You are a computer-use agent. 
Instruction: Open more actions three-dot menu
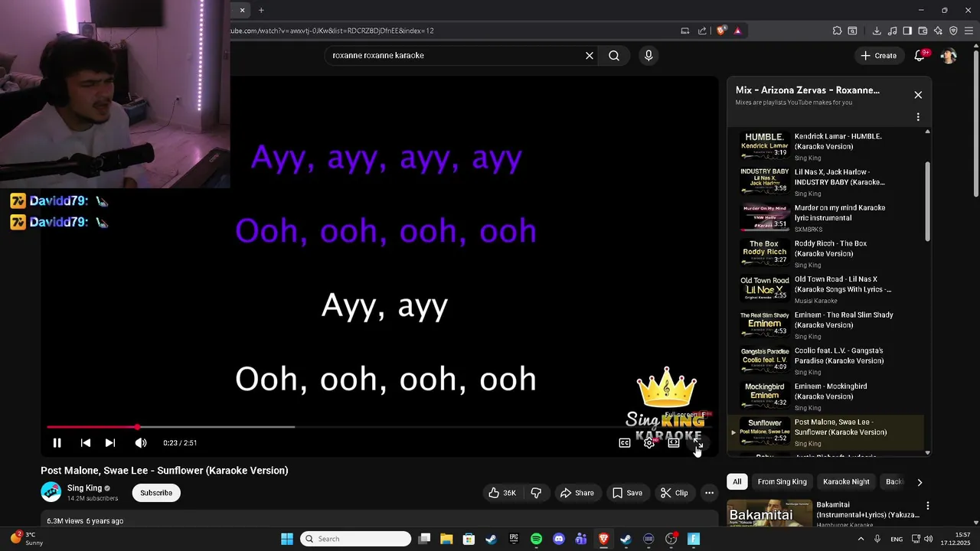coord(710,493)
